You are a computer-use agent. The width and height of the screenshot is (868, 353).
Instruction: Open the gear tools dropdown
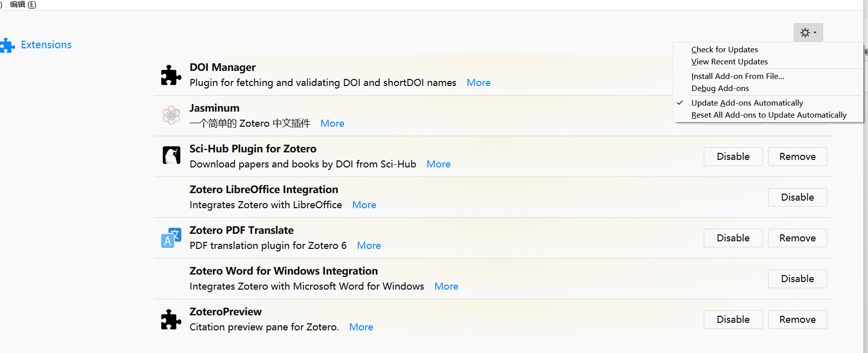point(808,33)
